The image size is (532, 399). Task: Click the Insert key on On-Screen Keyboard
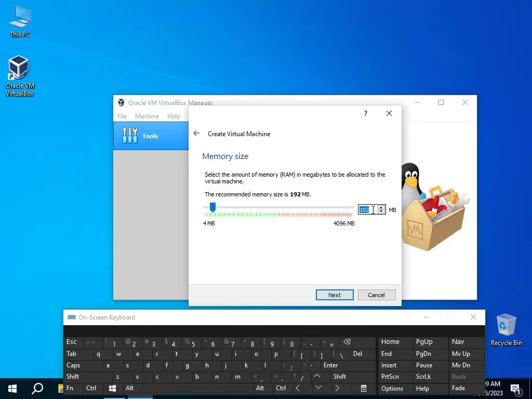[395, 365]
